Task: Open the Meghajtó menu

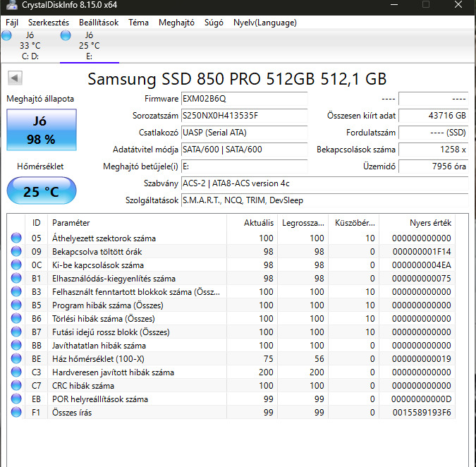Action: pyautogui.click(x=176, y=23)
